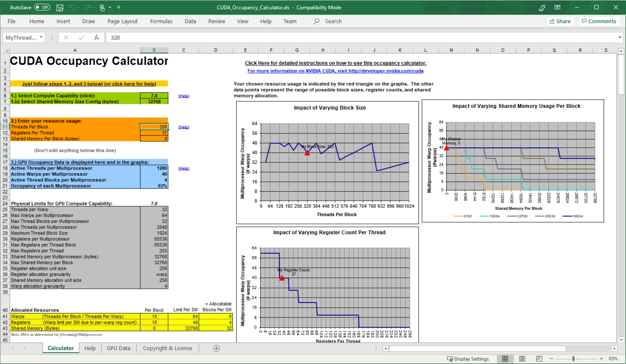The height and width of the screenshot is (364, 626).
Task: Click the Undo icon
Action: point(72,7)
